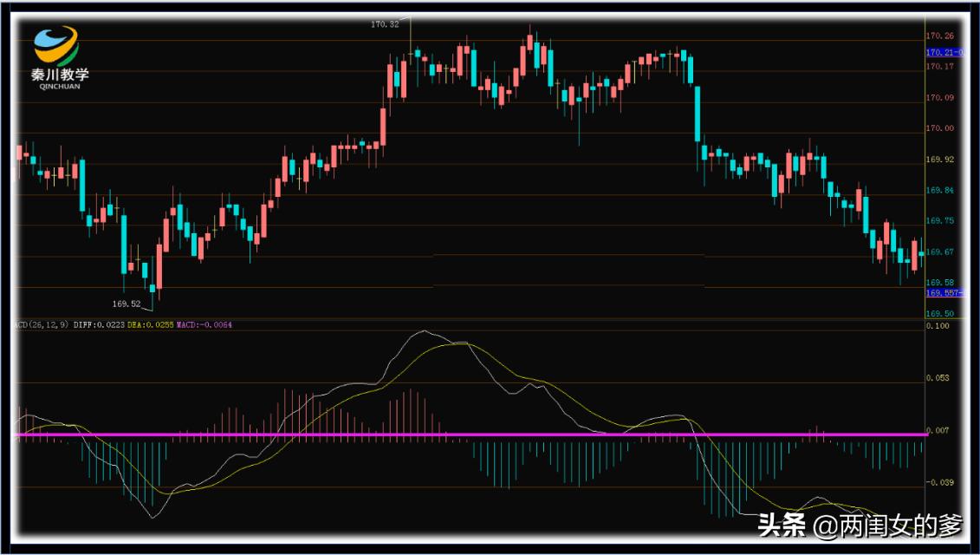Click the 0.100 MACD axis label

938,326
